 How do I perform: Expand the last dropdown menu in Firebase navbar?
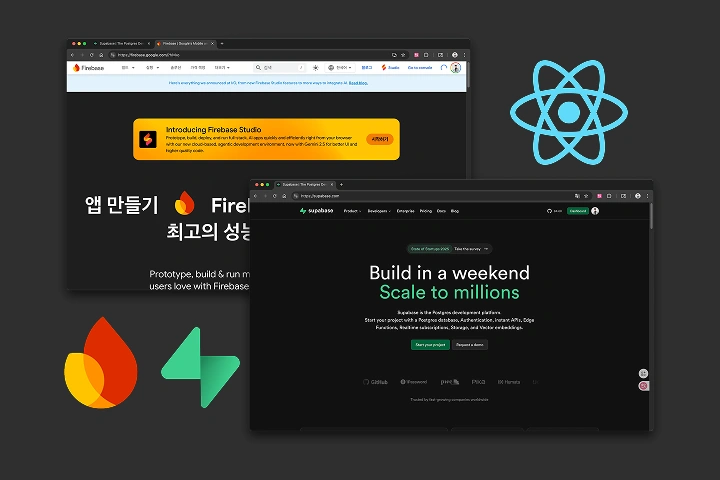222,68
